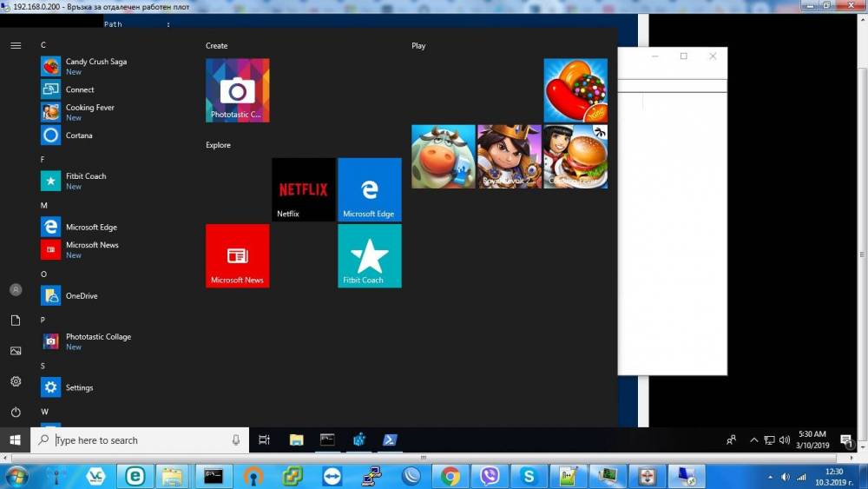The height and width of the screenshot is (489, 868).
Task: Open Documents from the Start sidebar
Action: [x=16, y=320]
